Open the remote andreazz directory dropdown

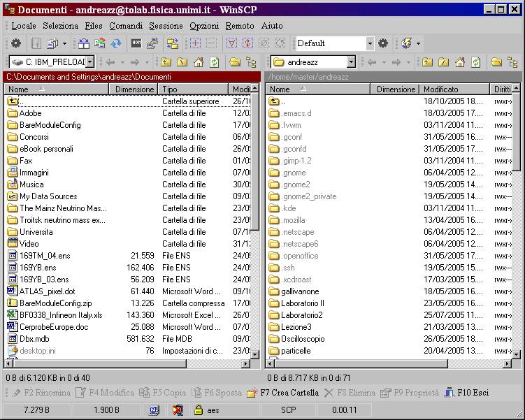pos(351,62)
